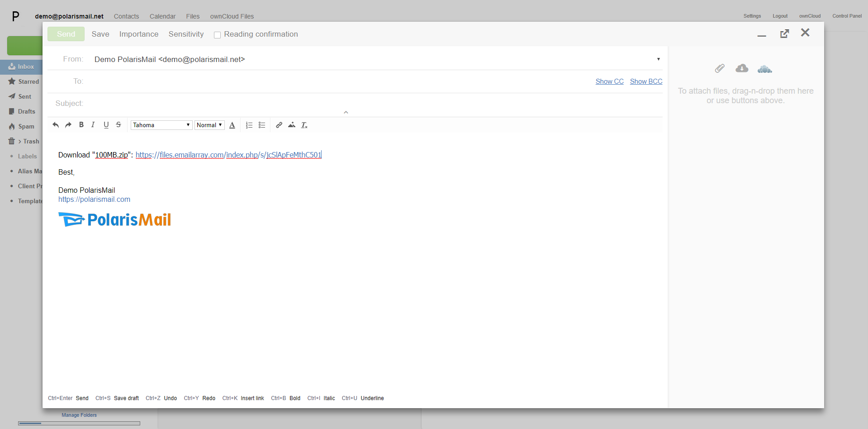Viewport: 868px width, 429px height.
Task: Click the To recipient field
Action: click(339, 81)
